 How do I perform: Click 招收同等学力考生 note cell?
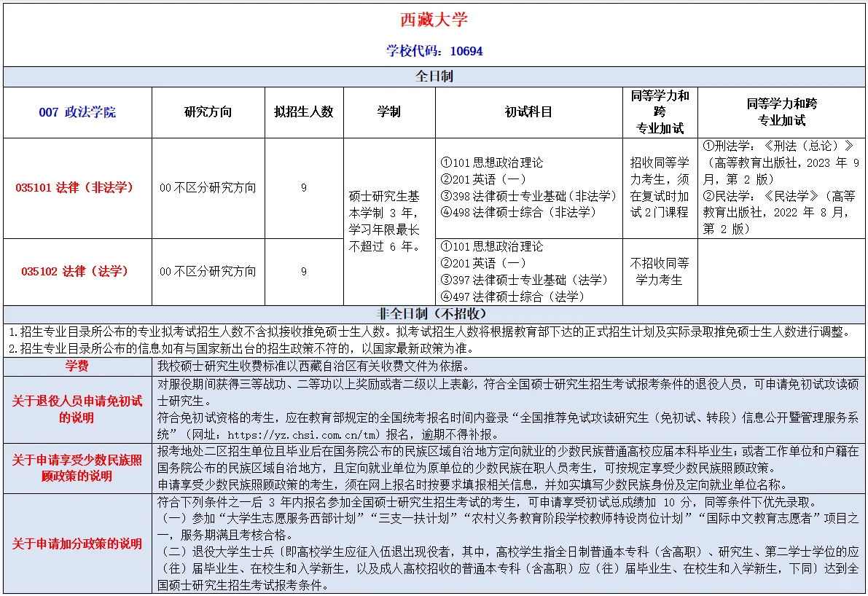[x=660, y=188]
